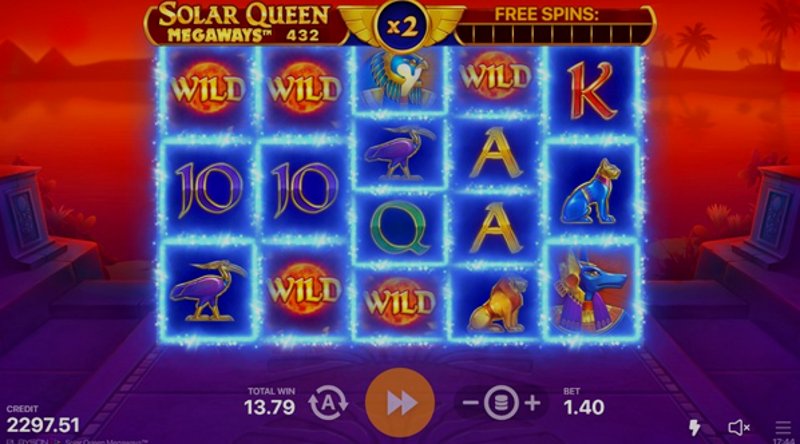Open bet options via the coin stack icon
The height and width of the screenshot is (444, 800).
pos(501,404)
